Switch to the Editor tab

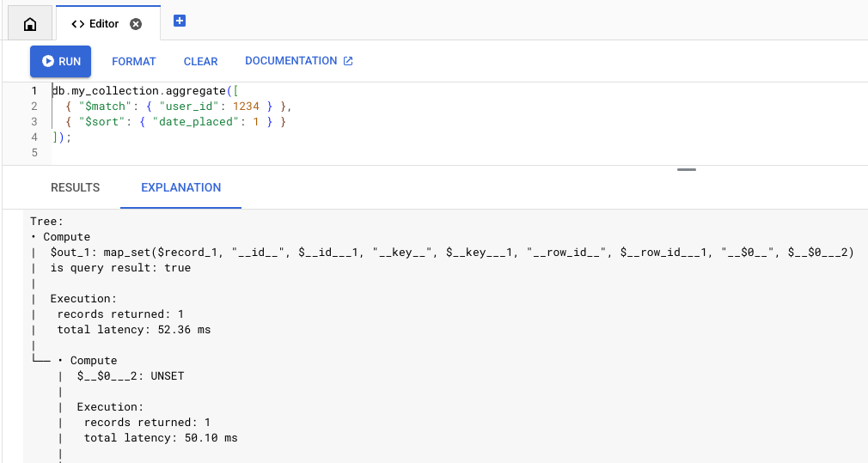pos(95,24)
